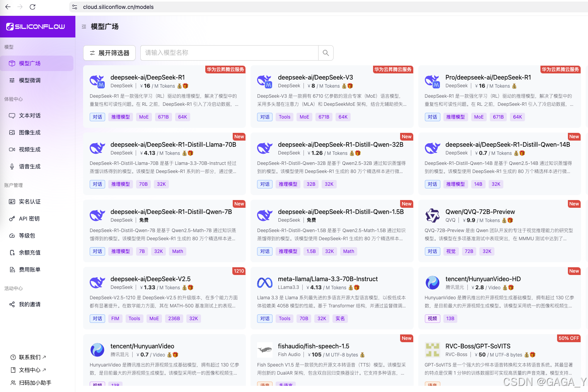The width and height of the screenshot is (588, 392).
Task: Click the search magnifier icon
Action: click(326, 53)
